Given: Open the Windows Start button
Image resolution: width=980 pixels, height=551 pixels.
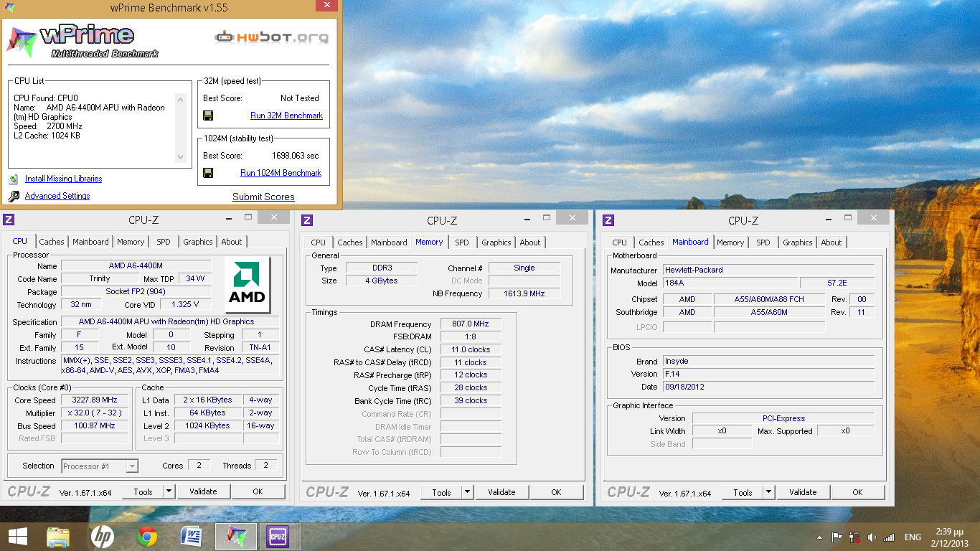Looking at the screenshot, I should (17, 537).
